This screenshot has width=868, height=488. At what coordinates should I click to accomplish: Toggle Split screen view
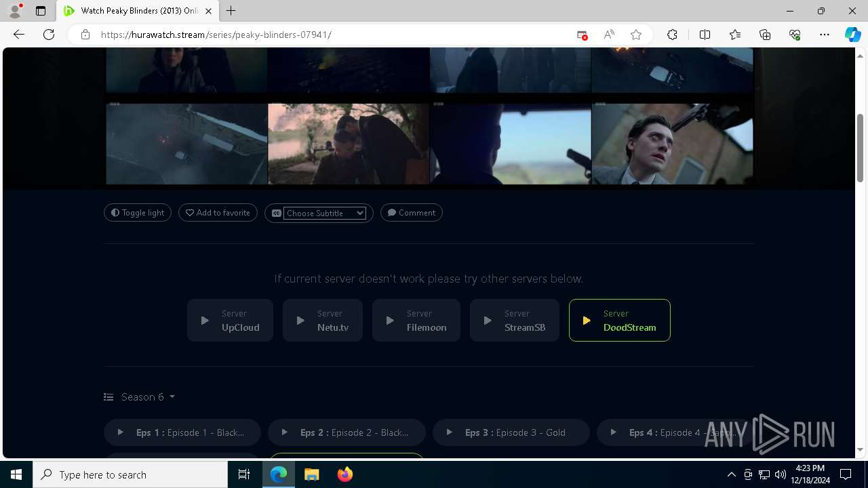coord(705,35)
